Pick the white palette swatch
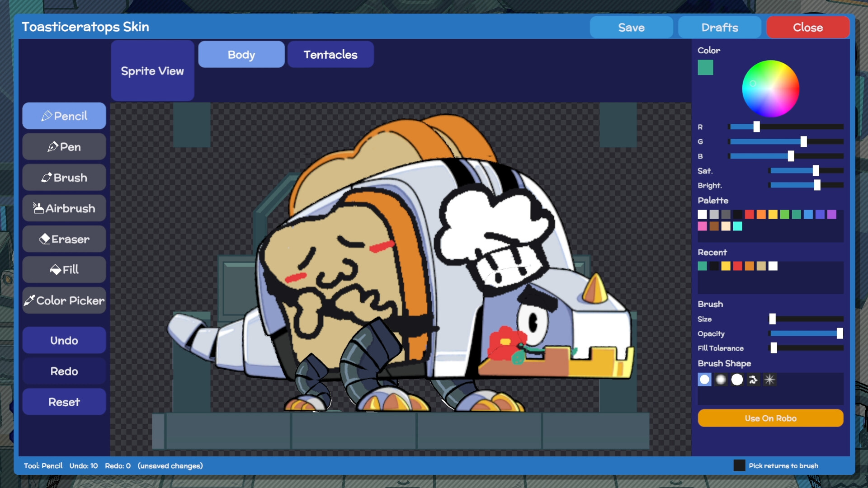 point(702,214)
